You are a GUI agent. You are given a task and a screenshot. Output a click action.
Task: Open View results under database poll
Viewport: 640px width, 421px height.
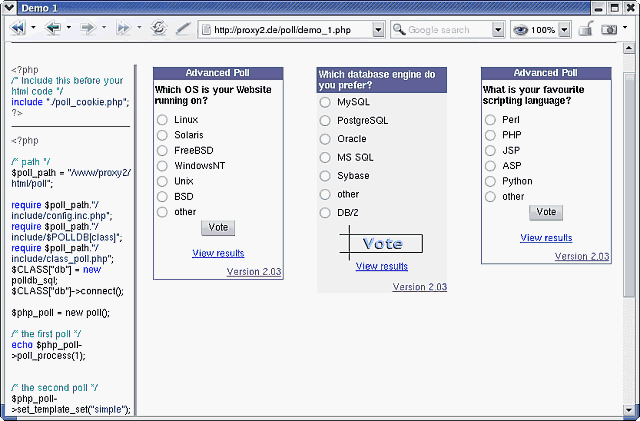382,266
